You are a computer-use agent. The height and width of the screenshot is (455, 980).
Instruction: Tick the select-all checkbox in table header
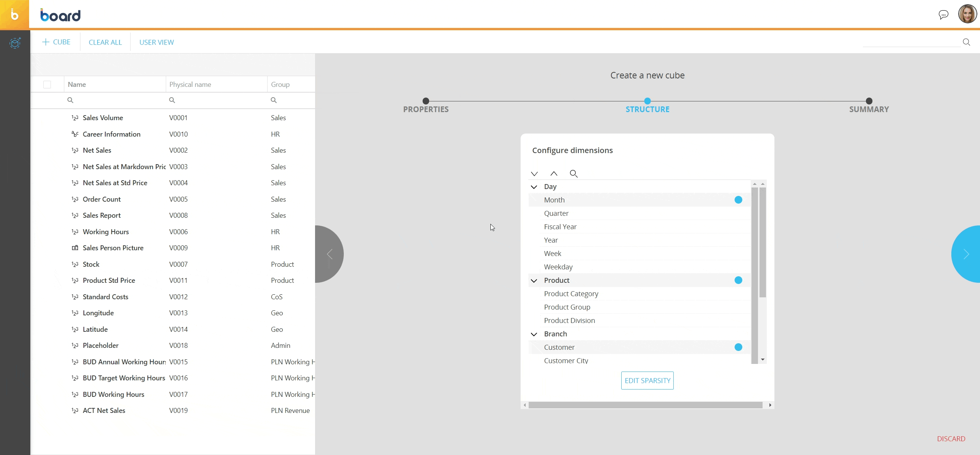pos(47,85)
